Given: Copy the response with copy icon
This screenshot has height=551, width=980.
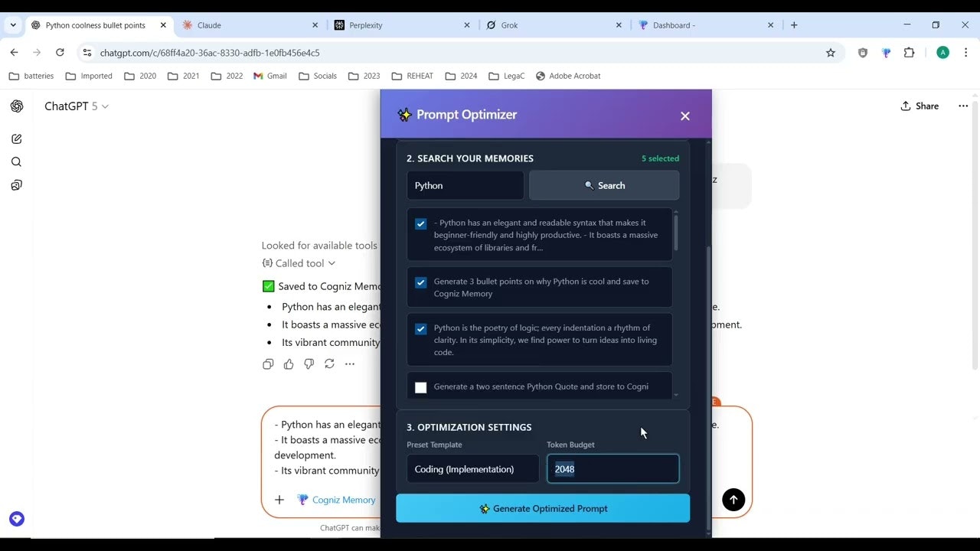Looking at the screenshot, I should (268, 364).
